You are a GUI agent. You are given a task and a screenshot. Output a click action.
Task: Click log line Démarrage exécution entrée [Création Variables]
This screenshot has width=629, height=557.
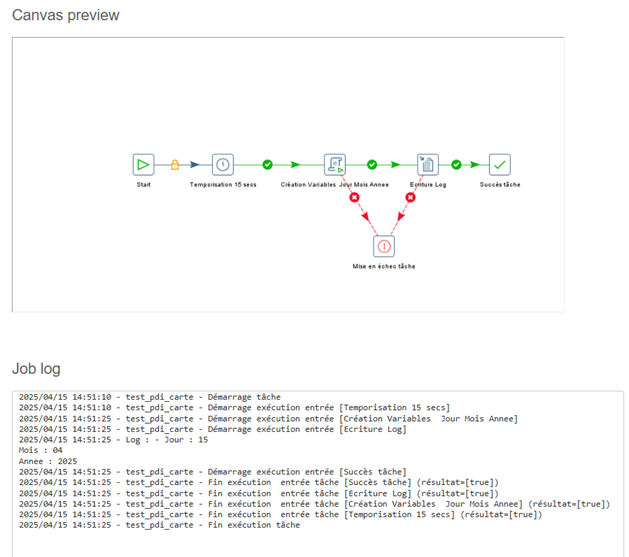pos(268,419)
